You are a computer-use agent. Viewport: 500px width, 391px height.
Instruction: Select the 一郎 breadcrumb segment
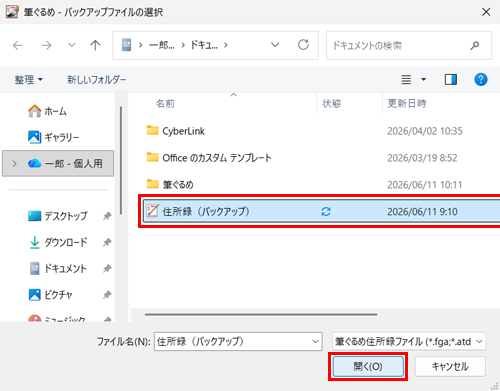tap(162, 45)
